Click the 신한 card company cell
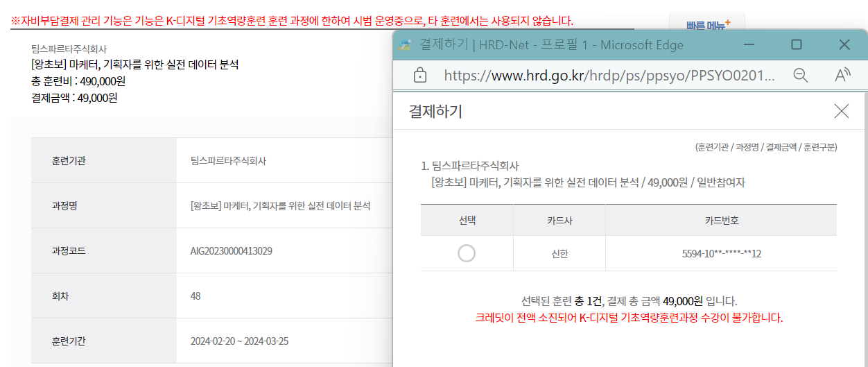 (x=559, y=253)
